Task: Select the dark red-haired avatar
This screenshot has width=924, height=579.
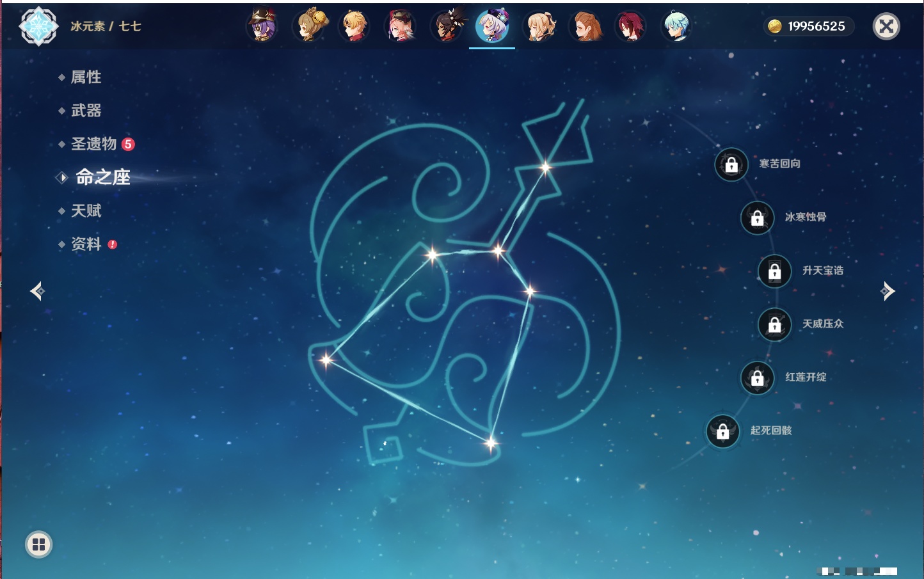Action: click(630, 26)
